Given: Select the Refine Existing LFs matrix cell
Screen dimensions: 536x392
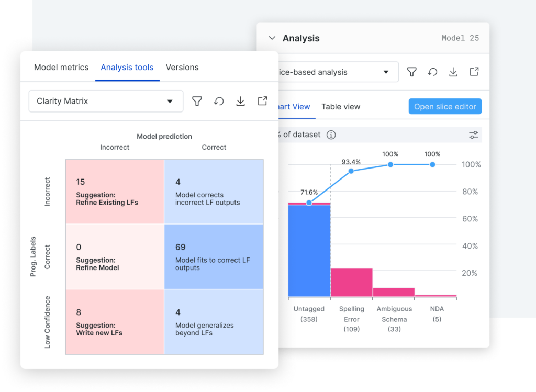Looking at the screenshot, I should 115,192.
